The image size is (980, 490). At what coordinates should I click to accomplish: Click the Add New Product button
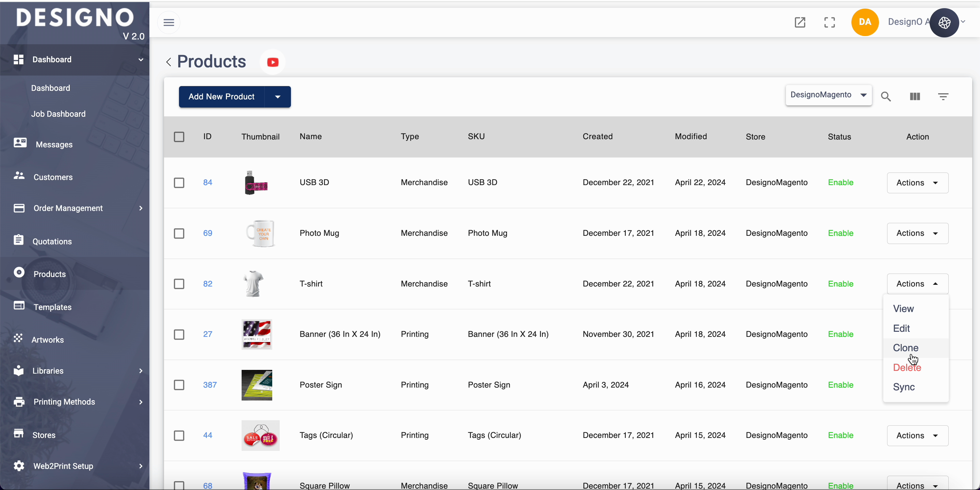coord(222,97)
